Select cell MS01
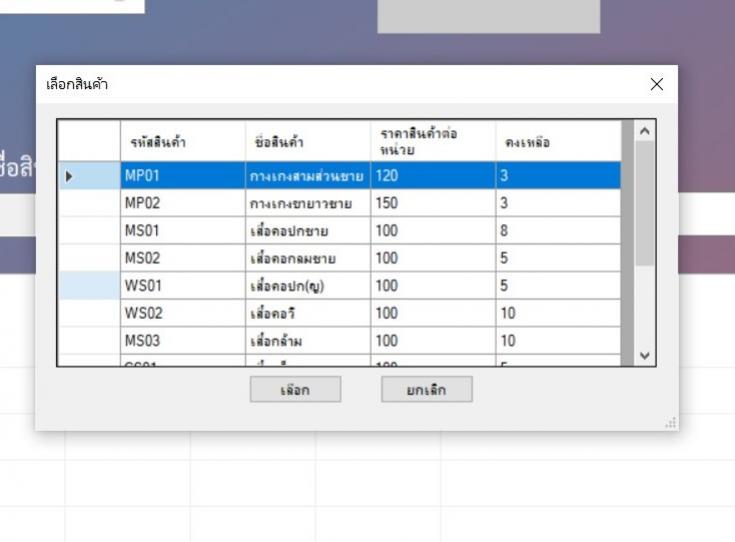Viewport: 735px width, 542px height. (x=183, y=231)
